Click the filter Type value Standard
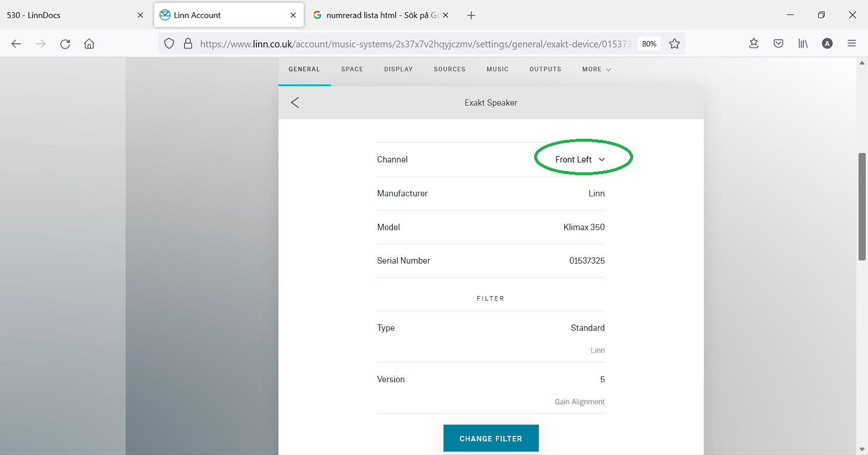This screenshot has height=455, width=868. click(x=587, y=328)
